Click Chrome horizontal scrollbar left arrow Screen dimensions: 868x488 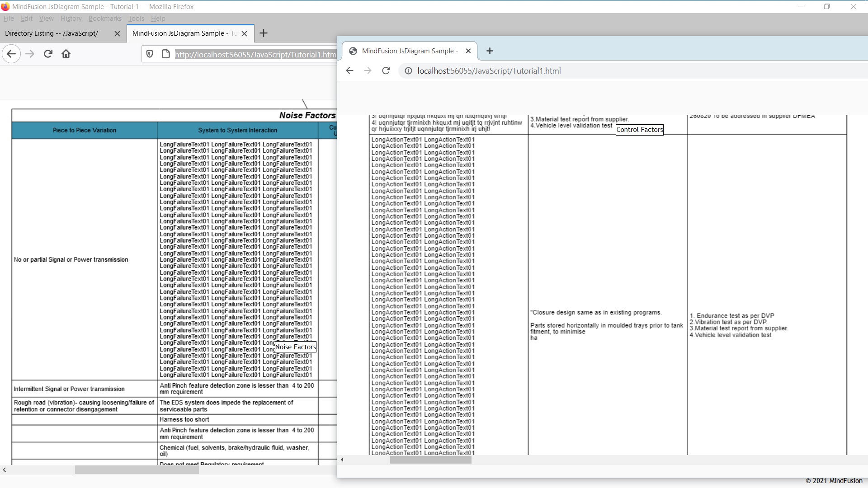point(342,460)
